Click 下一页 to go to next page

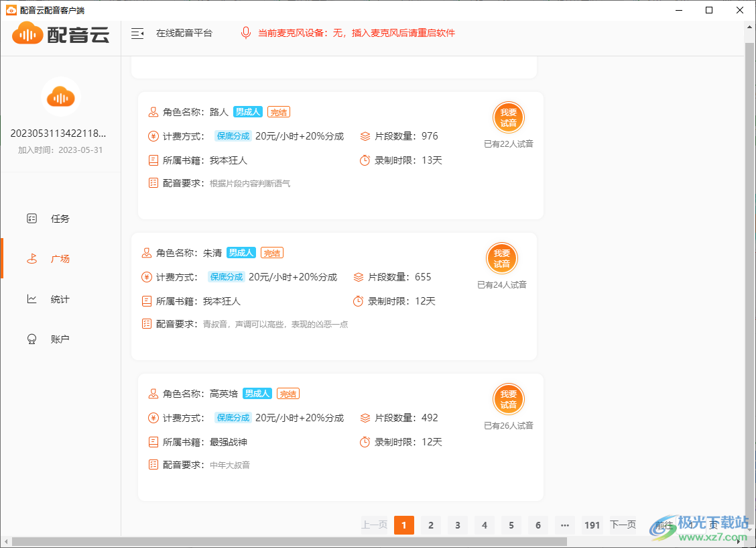(x=622, y=525)
